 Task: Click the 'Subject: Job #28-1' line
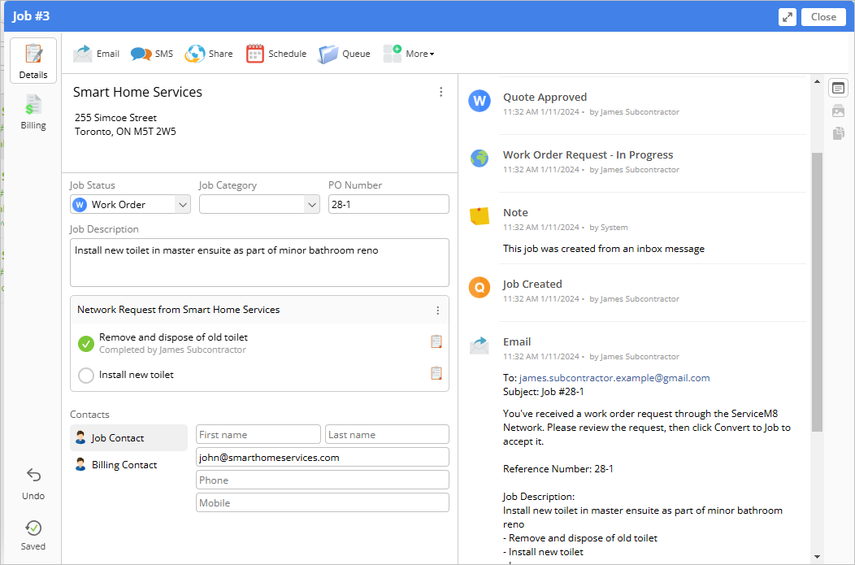click(x=543, y=392)
